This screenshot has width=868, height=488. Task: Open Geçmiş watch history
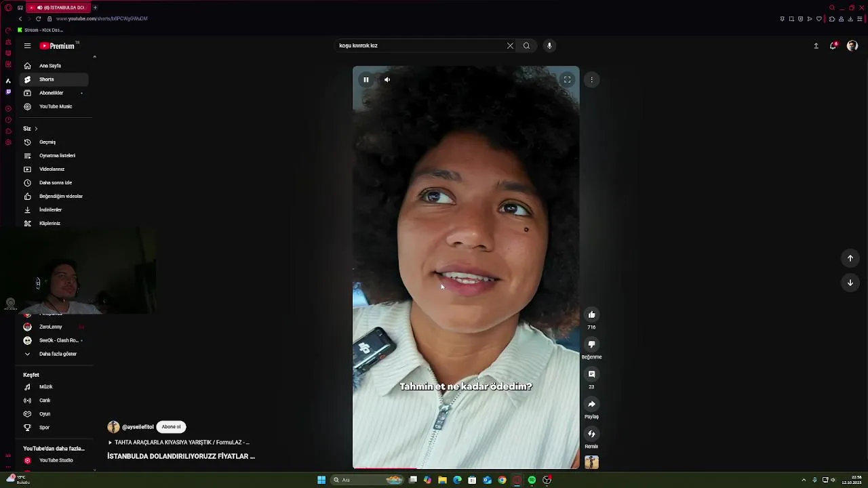coord(53,142)
